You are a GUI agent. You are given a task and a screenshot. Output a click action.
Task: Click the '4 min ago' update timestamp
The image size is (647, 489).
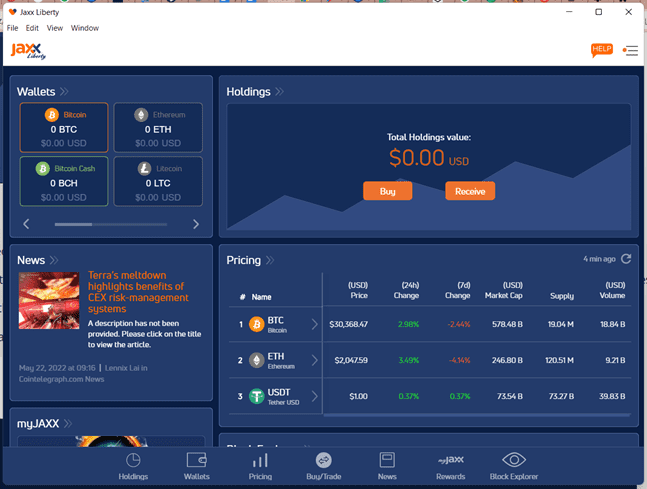(599, 259)
